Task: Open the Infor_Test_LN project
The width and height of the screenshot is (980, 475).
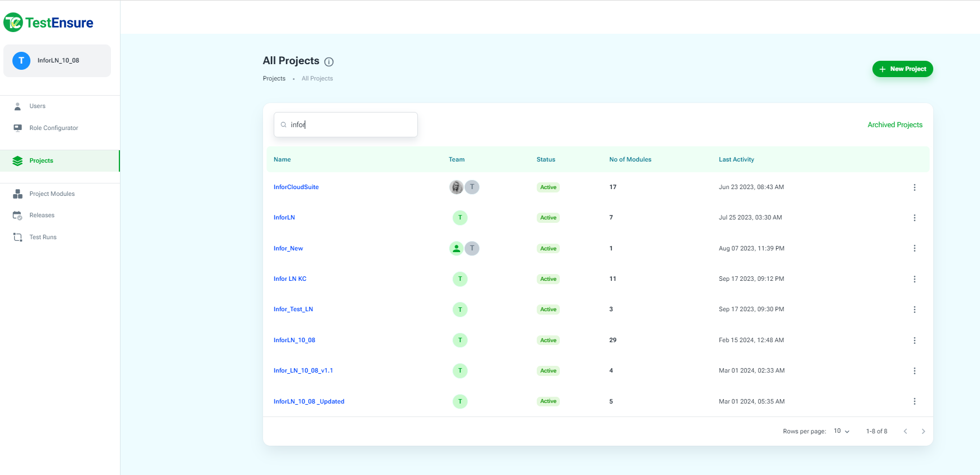Action: click(x=293, y=309)
